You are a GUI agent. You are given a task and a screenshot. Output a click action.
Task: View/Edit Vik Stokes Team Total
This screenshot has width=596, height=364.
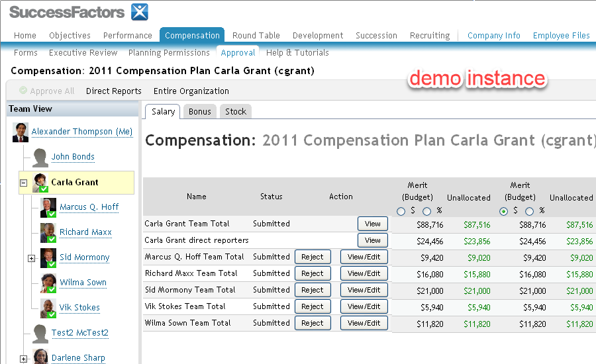coord(364,306)
